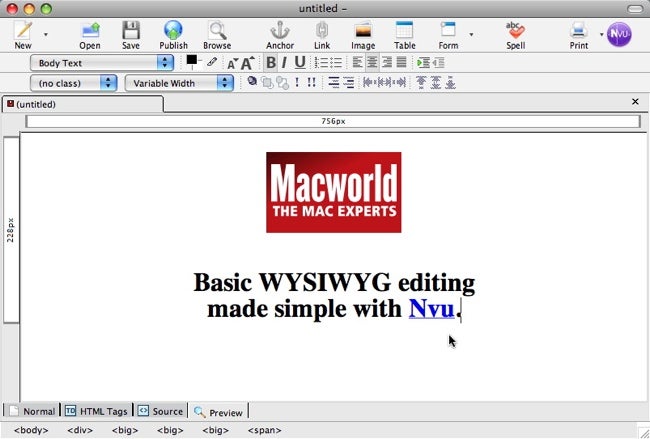Click the highlight pen icon

point(212,62)
